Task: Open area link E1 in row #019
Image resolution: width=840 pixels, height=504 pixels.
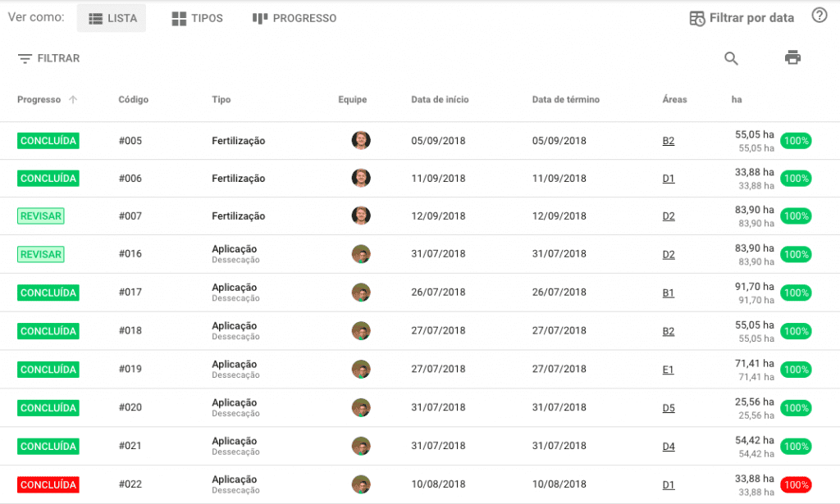Action: [668, 370]
